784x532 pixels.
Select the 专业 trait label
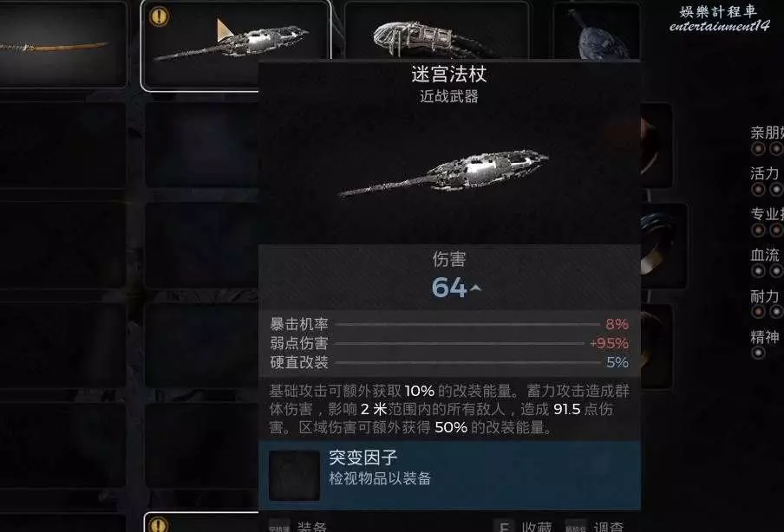tap(767, 214)
